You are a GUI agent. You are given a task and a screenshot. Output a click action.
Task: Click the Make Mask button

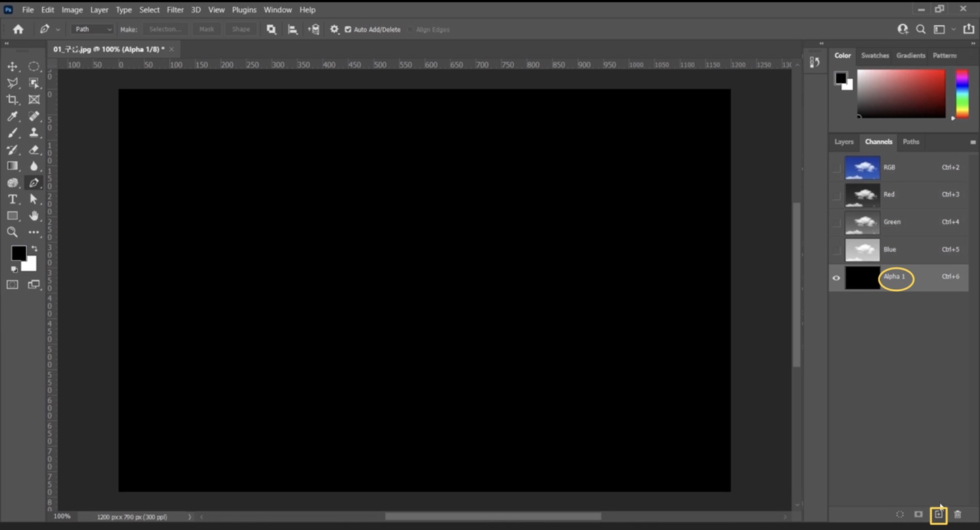[207, 29]
